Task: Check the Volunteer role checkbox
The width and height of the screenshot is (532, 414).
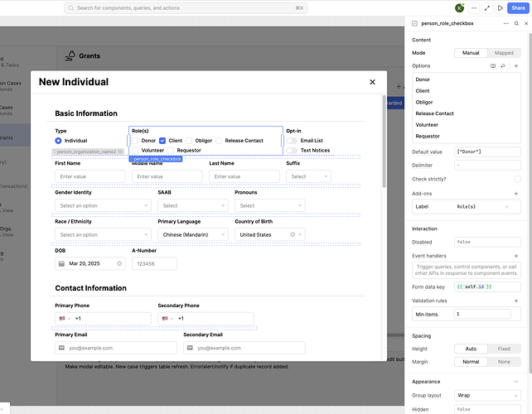Action: click(x=135, y=150)
